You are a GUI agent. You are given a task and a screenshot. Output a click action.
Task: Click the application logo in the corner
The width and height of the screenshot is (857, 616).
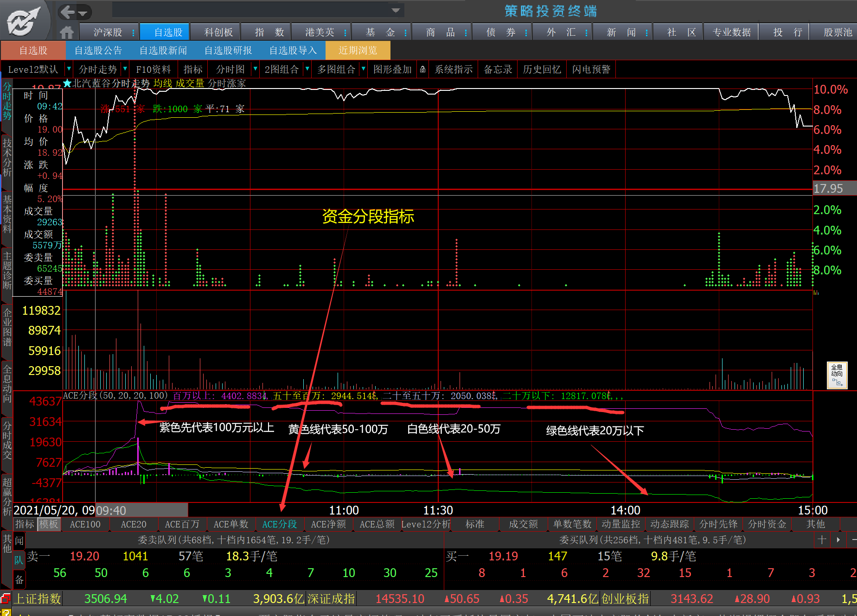click(24, 20)
